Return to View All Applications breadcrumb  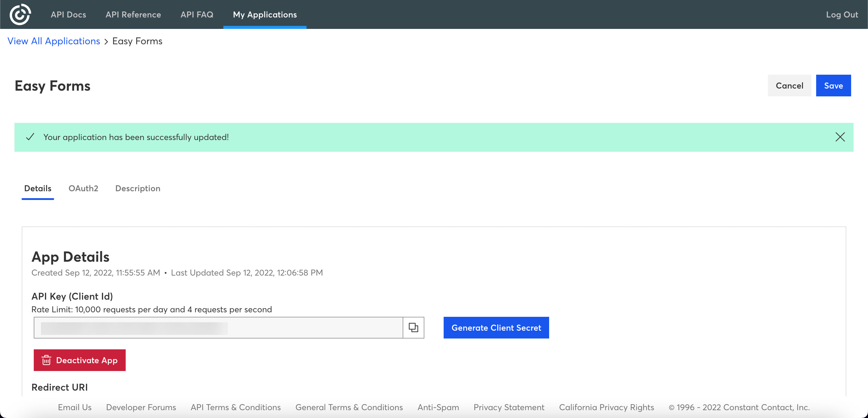(x=54, y=41)
